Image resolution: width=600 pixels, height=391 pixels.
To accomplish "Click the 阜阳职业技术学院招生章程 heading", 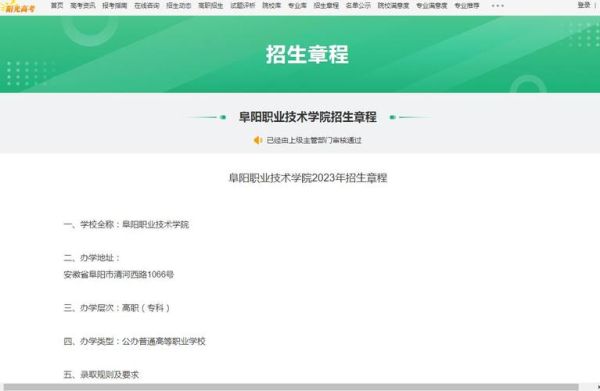I will click(308, 117).
